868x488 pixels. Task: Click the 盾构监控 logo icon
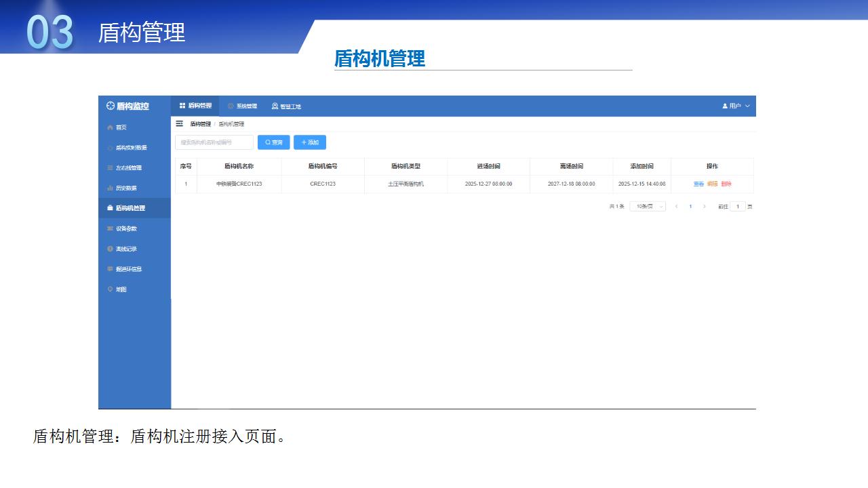click(x=111, y=106)
